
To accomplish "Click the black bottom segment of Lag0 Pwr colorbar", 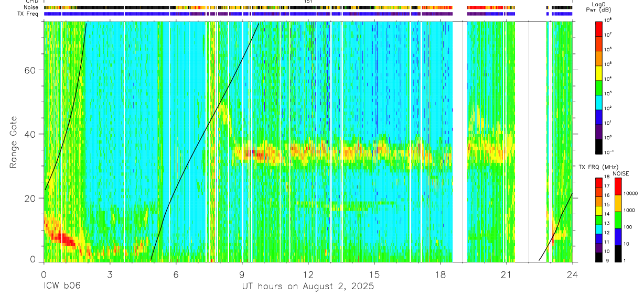I will (599, 146).
